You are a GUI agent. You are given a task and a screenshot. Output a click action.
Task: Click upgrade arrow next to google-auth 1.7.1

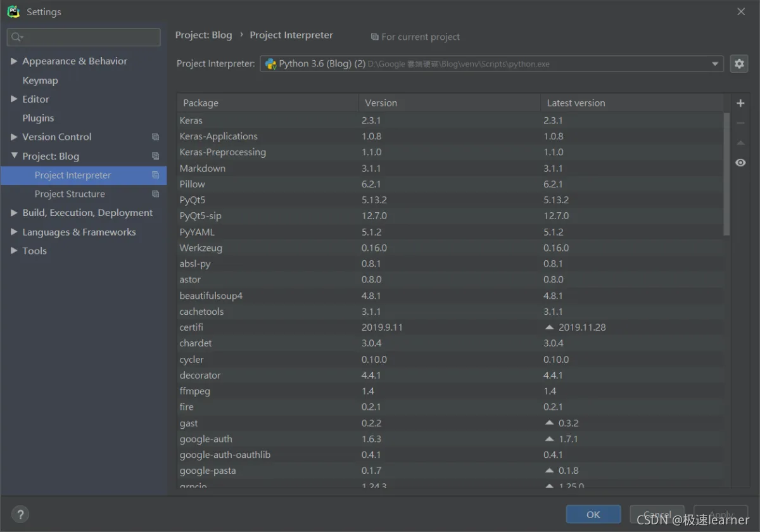(x=549, y=439)
